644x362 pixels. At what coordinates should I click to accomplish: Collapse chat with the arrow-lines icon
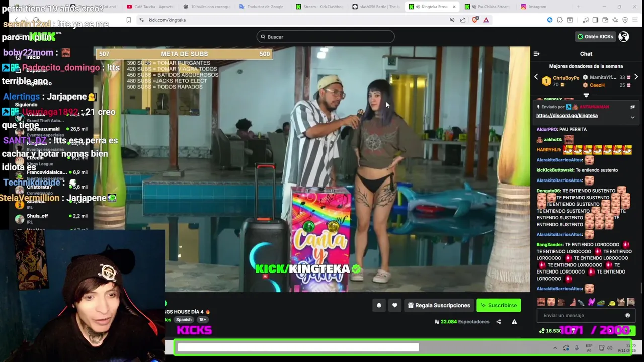click(536, 54)
